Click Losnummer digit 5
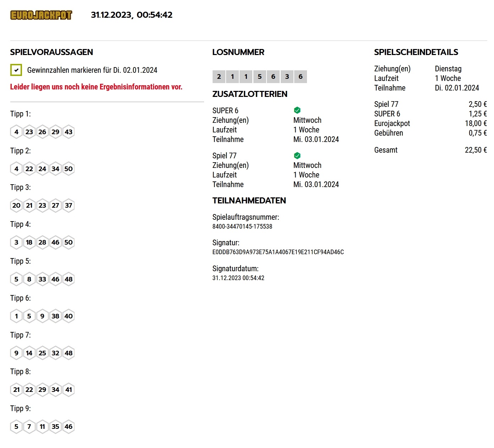This screenshot has height=448, width=494. coord(260,77)
